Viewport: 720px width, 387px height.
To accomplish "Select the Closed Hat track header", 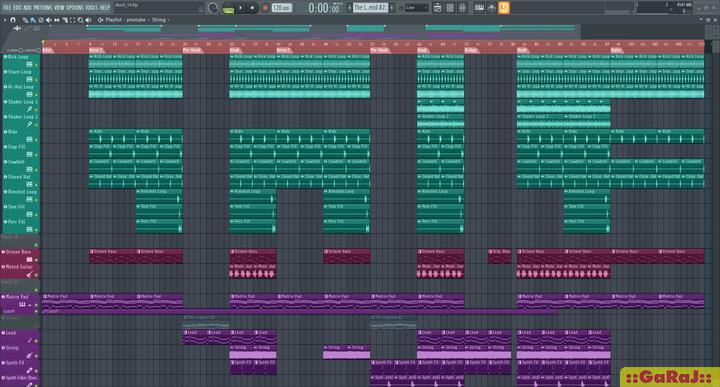I will pyautogui.click(x=21, y=180).
